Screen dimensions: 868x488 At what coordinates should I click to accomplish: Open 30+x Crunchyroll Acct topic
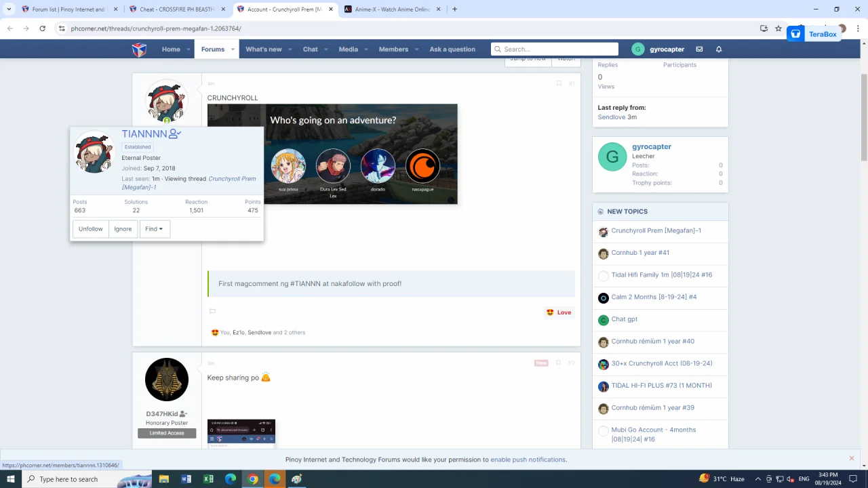[x=662, y=363]
